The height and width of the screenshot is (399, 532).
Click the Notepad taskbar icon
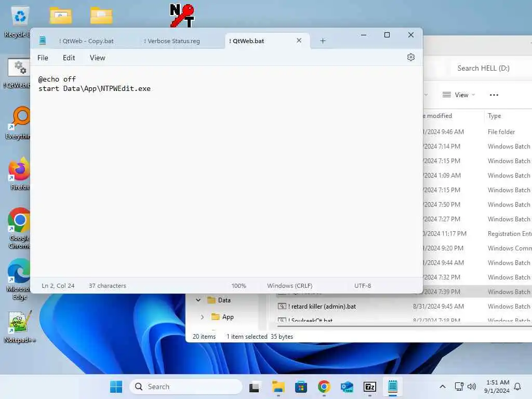[393, 387]
